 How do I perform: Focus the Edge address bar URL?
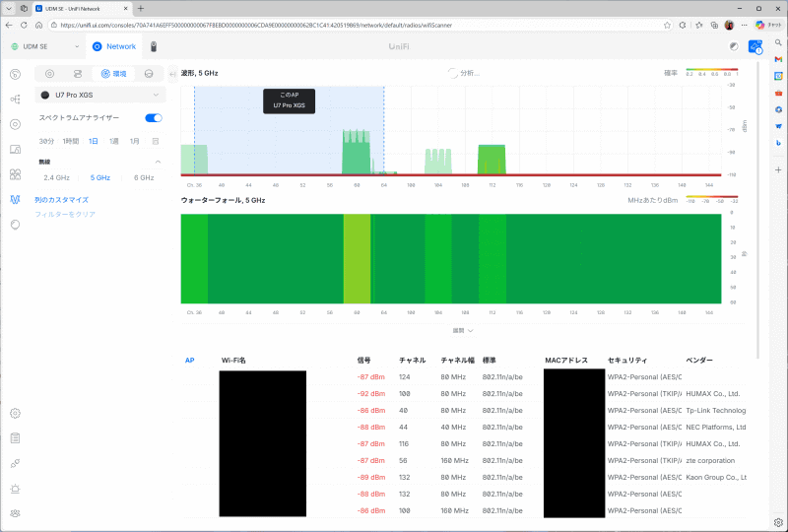coord(256,25)
